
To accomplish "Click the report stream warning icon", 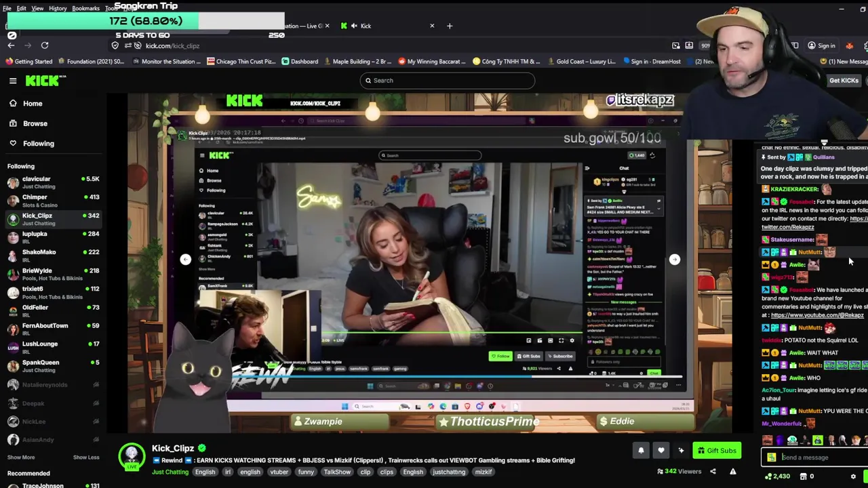I will click(x=733, y=471).
